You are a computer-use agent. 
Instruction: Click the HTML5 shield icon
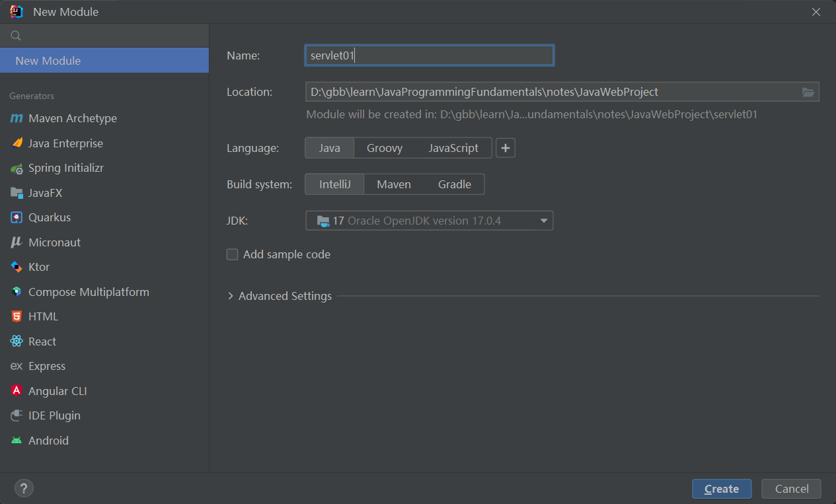[x=17, y=316]
